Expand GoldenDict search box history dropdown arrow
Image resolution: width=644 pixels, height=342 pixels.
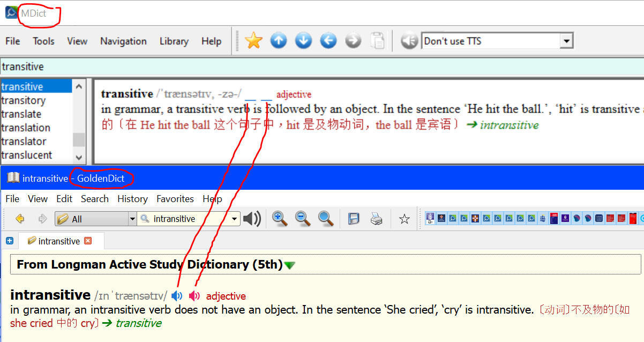234,219
